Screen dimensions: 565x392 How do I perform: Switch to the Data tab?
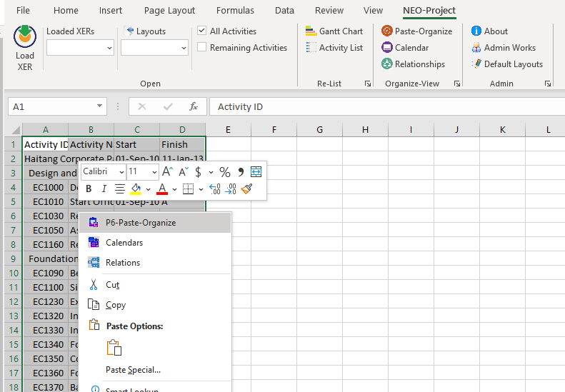(x=284, y=11)
